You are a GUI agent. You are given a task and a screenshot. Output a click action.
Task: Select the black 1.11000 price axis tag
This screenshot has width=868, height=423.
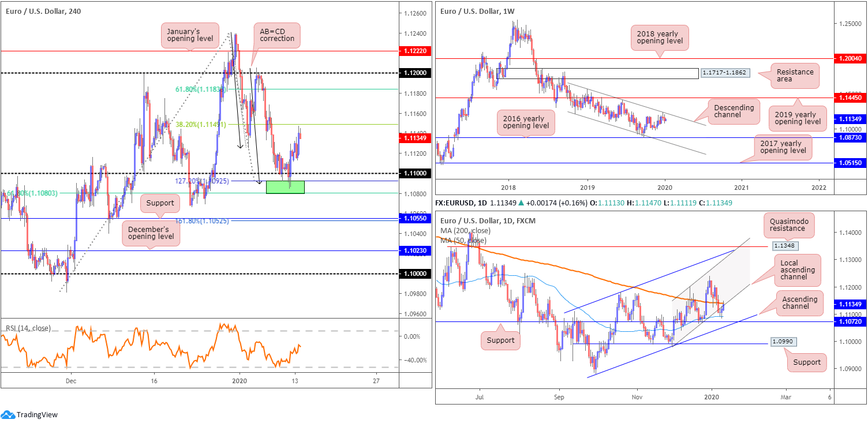pyautogui.click(x=416, y=174)
